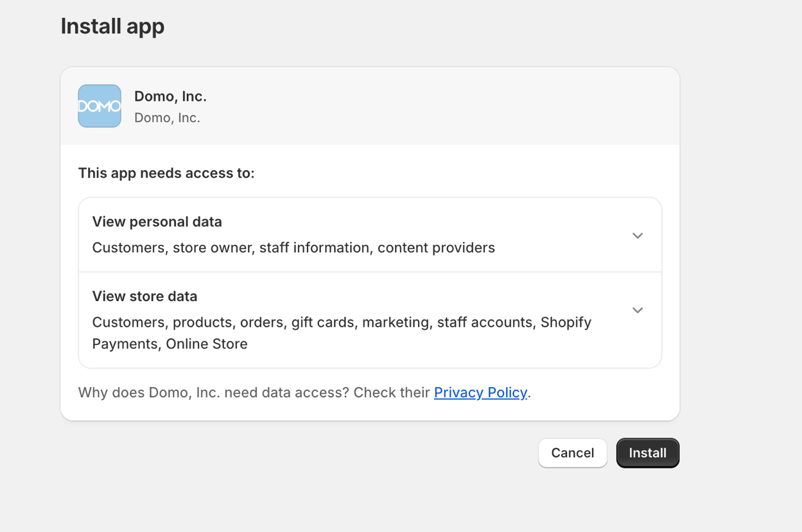Click the staff information, content providers text
Image resolution: width=802 pixels, height=532 pixels.
tap(377, 248)
